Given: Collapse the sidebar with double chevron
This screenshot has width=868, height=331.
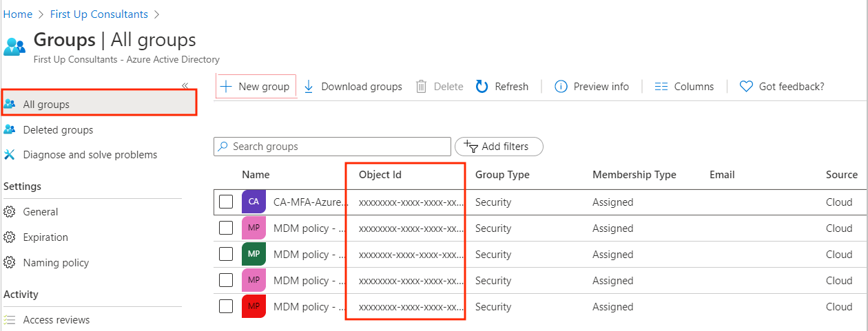Looking at the screenshot, I should 185,85.
